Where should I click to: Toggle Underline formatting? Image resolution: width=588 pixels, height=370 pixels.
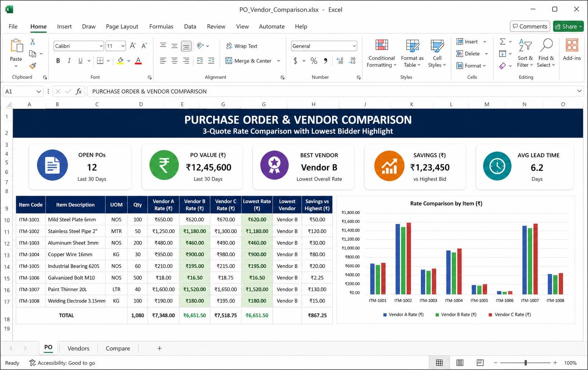80,61
